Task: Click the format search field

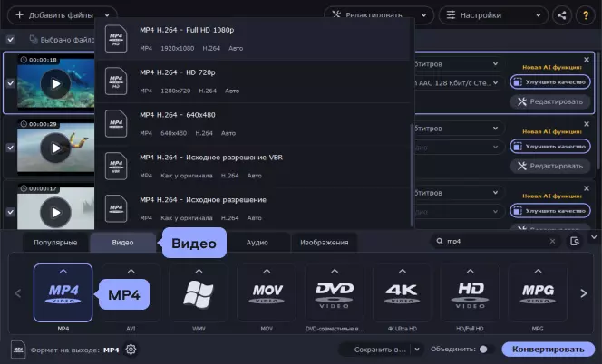Action: pyautogui.click(x=496, y=241)
